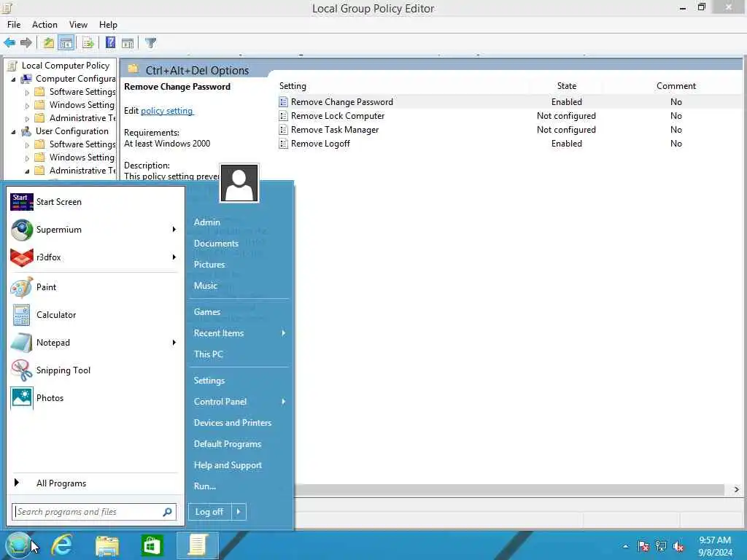
Task: Click the user account picture
Action: click(239, 183)
